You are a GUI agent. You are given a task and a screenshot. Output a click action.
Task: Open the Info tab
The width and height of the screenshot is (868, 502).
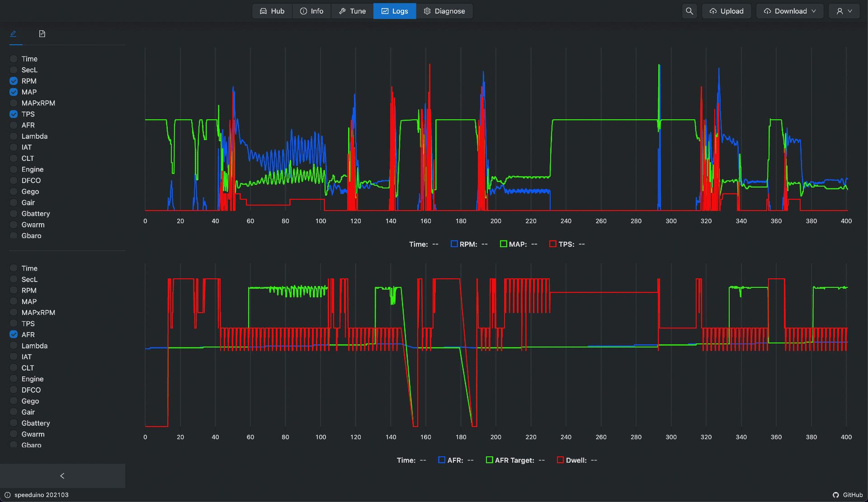312,11
